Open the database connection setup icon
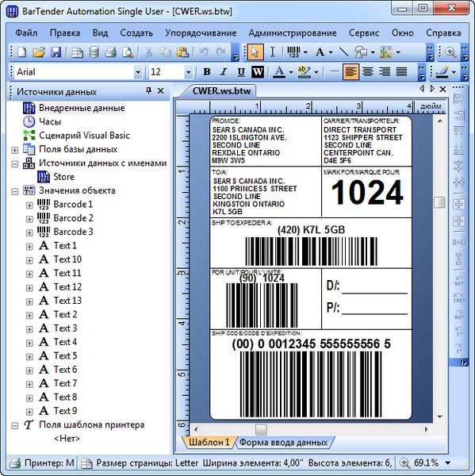The width and height of the screenshot is (475, 476). coord(94,52)
